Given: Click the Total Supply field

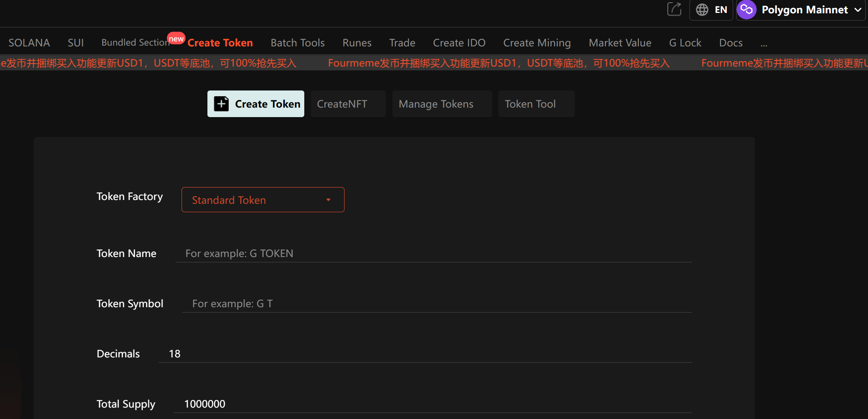Looking at the screenshot, I should (433, 404).
